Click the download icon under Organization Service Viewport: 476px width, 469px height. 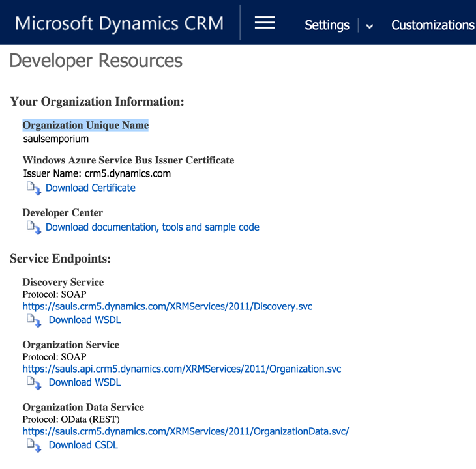(x=34, y=383)
